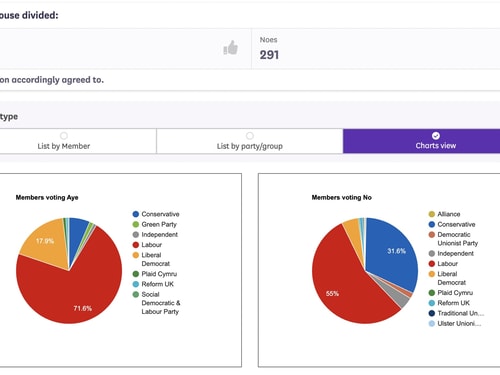Click Plaid Cymru legend marker in Aye chart
This screenshot has height=375, width=500.
point(136,274)
